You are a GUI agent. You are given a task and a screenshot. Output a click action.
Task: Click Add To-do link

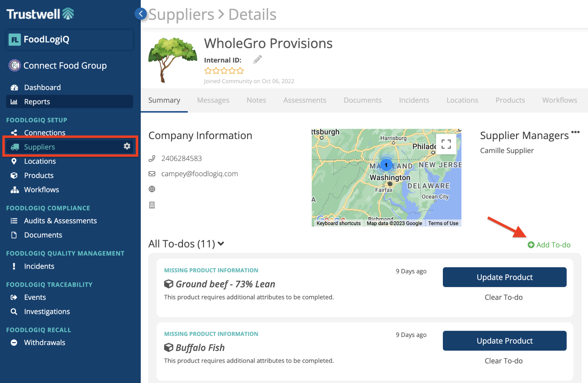(549, 245)
